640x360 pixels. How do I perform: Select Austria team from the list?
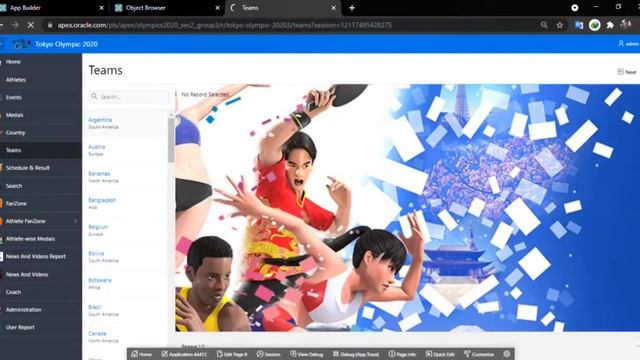pos(97,147)
